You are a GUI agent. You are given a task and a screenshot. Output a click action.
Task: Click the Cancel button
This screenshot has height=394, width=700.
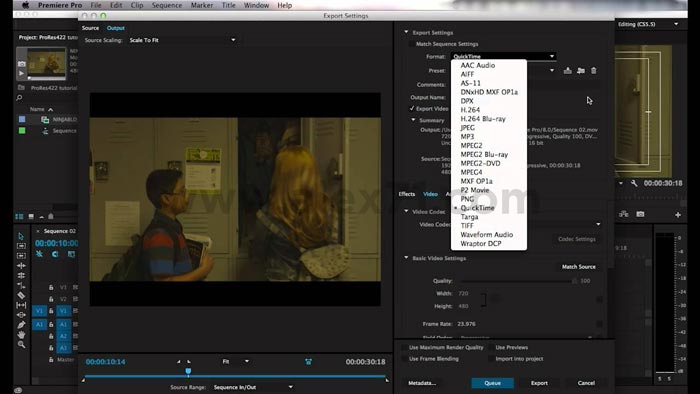(x=586, y=383)
